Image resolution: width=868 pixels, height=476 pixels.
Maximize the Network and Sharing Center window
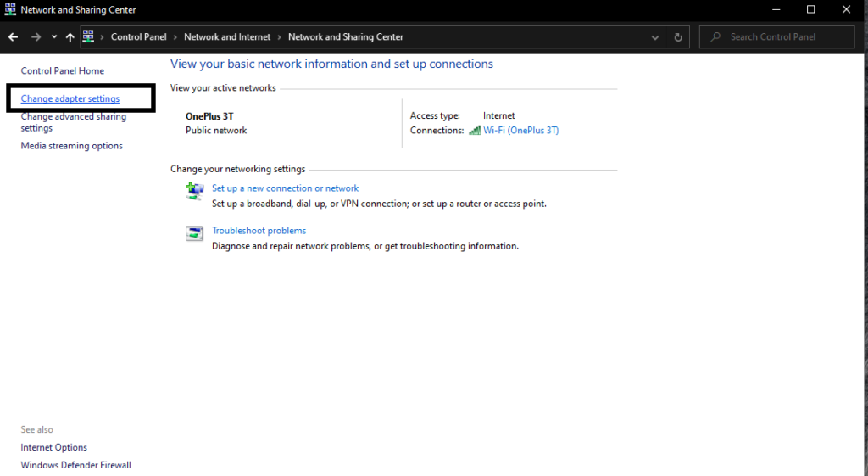tap(811, 9)
